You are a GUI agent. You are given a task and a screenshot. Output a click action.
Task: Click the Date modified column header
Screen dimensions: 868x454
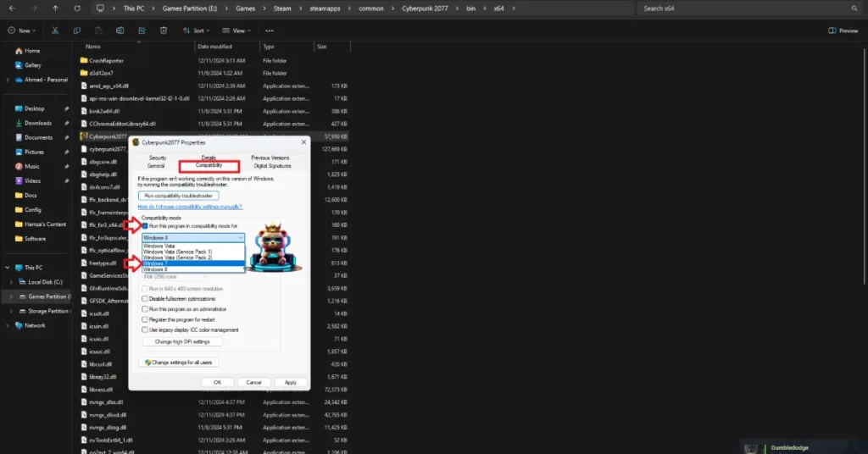tap(214, 47)
